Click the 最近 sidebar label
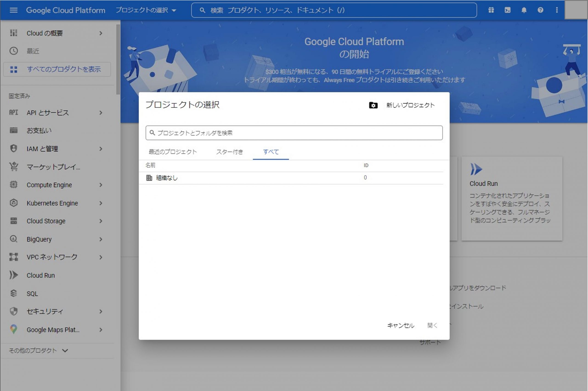 click(x=33, y=51)
